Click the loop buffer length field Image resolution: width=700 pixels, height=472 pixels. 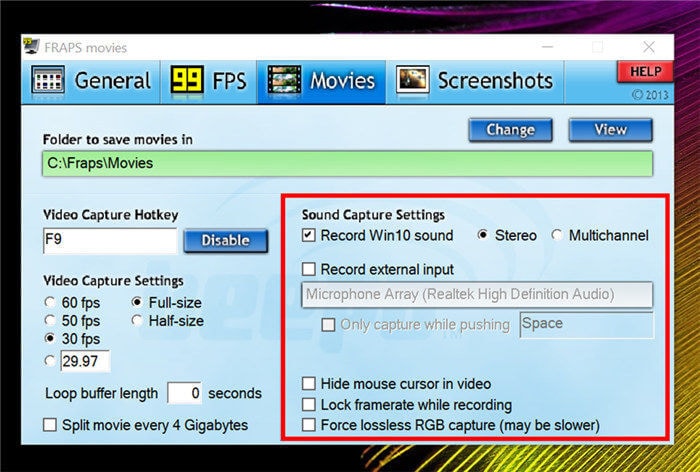[184, 393]
